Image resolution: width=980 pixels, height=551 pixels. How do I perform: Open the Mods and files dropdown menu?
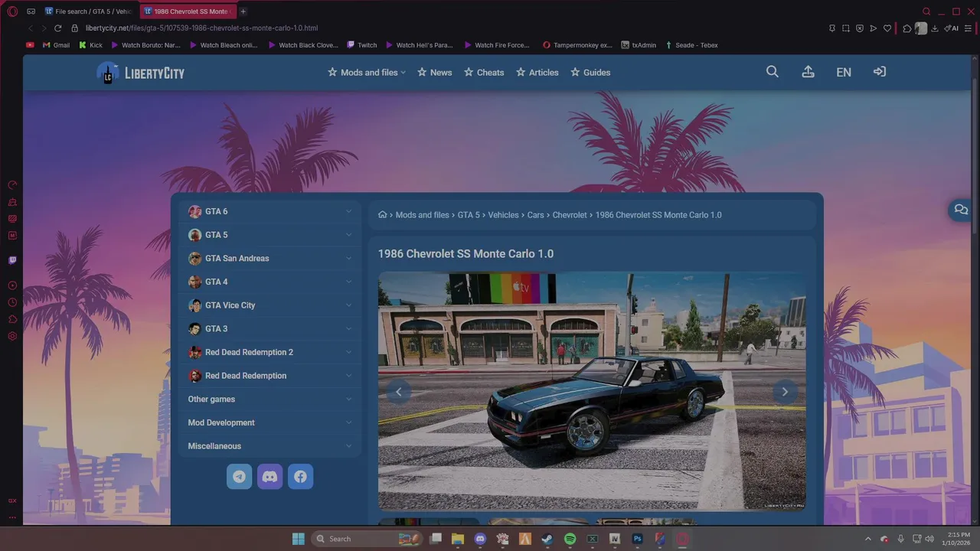point(367,73)
